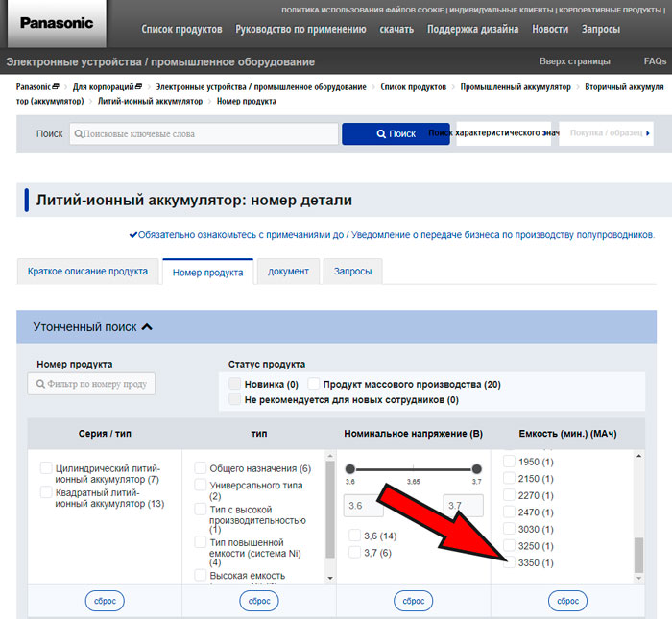Check the 3250 (1) capacity checkbox
Image resolution: width=672 pixels, height=619 pixels.
pyautogui.click(x=509, y=545)
